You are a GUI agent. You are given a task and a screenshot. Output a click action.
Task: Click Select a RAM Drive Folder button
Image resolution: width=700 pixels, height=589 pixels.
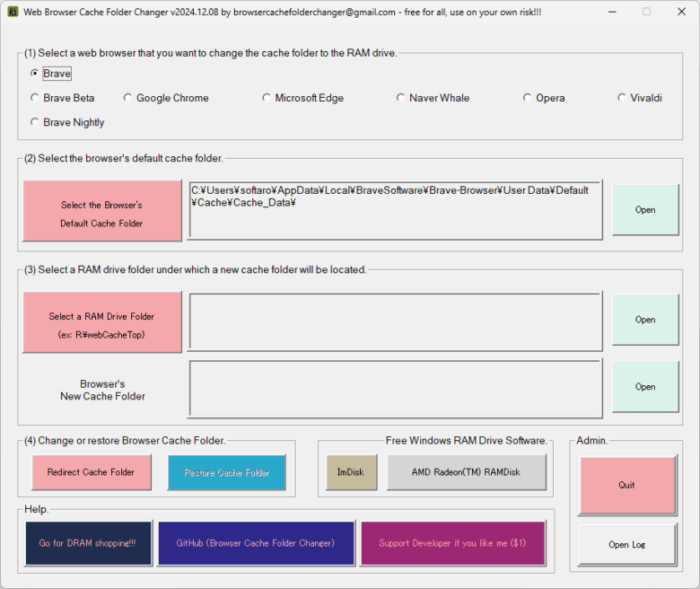click(102, 322)
